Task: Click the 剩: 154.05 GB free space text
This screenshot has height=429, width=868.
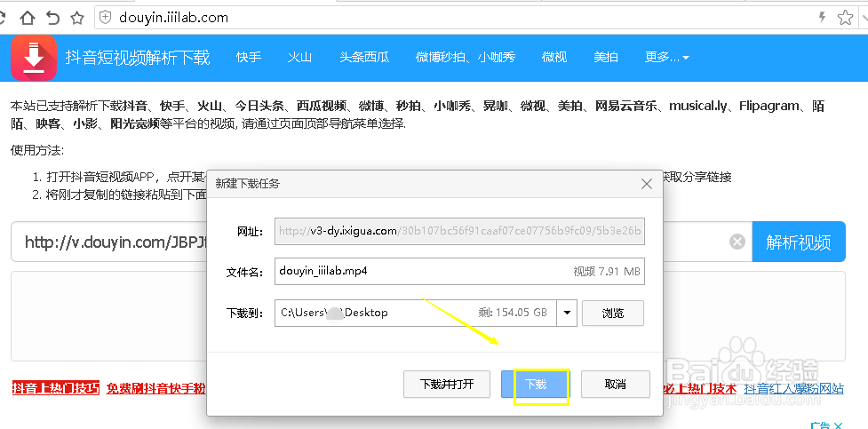Action: (x=513, y=313)
